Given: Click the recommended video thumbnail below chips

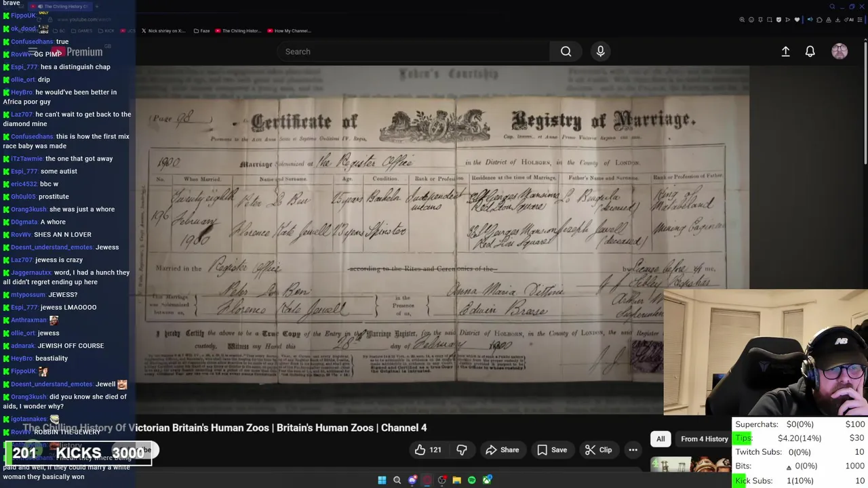Looking at the screenshot, I should [690, 465].
